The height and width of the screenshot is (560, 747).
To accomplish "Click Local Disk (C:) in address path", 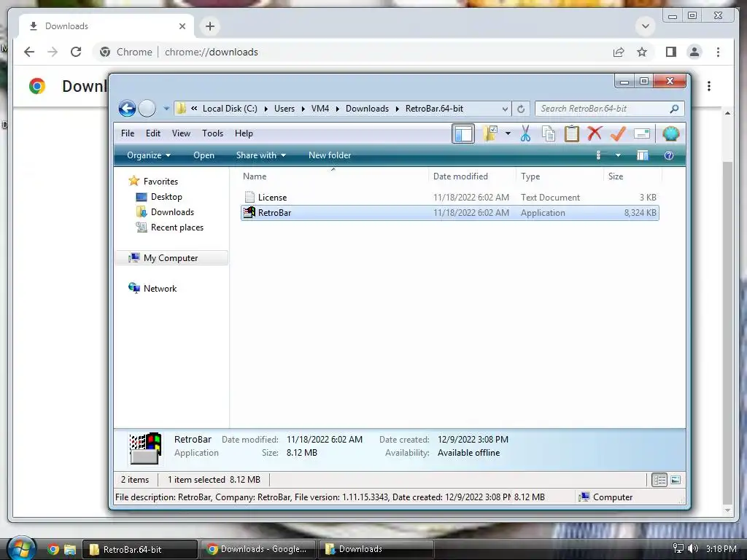I will [x=230, y=109].
